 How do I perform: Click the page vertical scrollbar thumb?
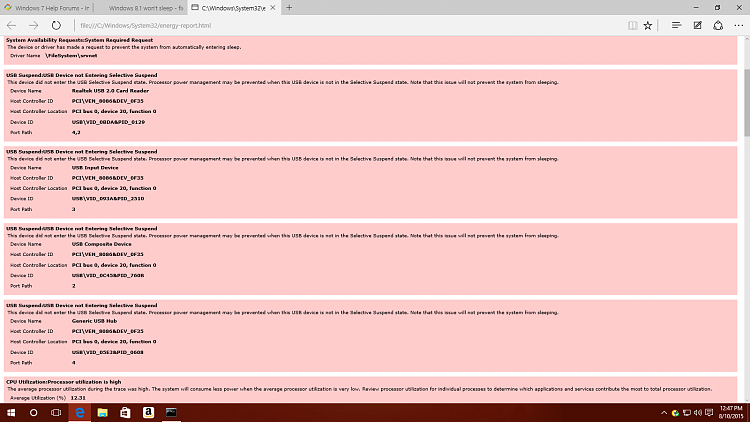[747, 102]
